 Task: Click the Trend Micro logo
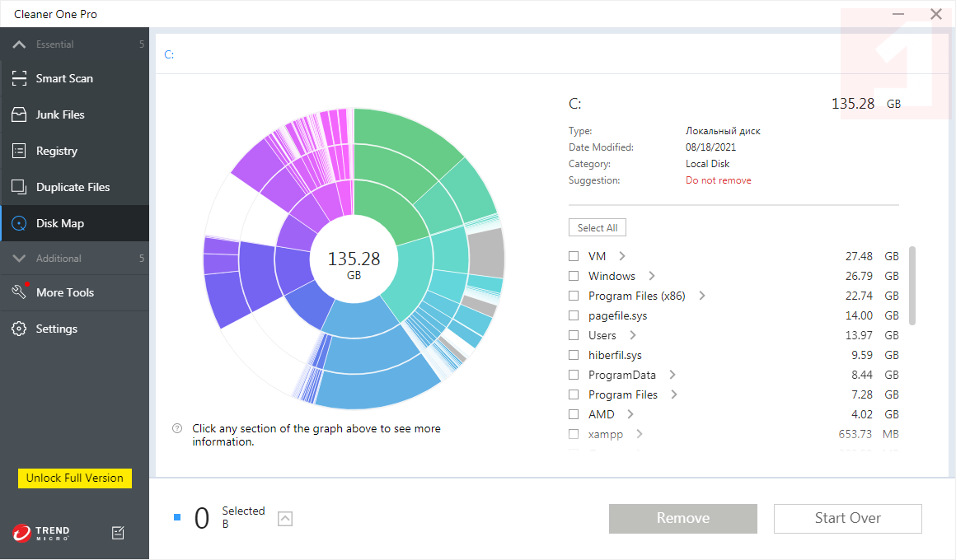(41, 533)
